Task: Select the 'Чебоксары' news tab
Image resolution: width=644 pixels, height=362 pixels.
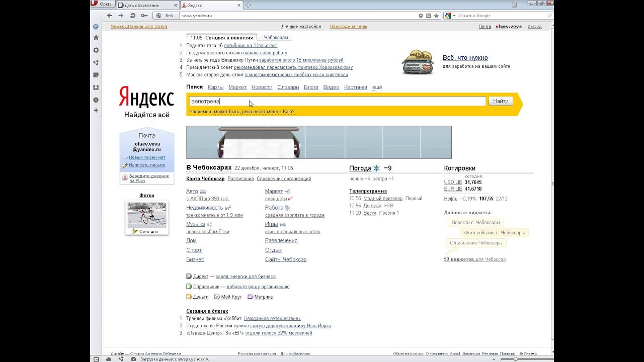Action: 276,38
